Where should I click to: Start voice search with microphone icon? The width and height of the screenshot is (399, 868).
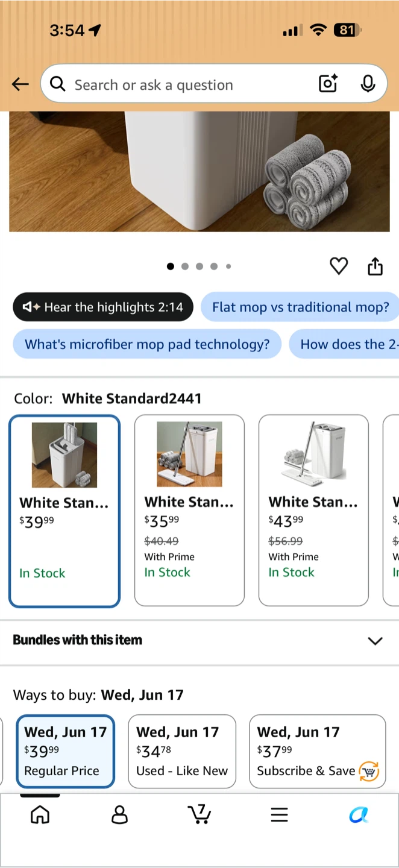[x=368, y=84]
